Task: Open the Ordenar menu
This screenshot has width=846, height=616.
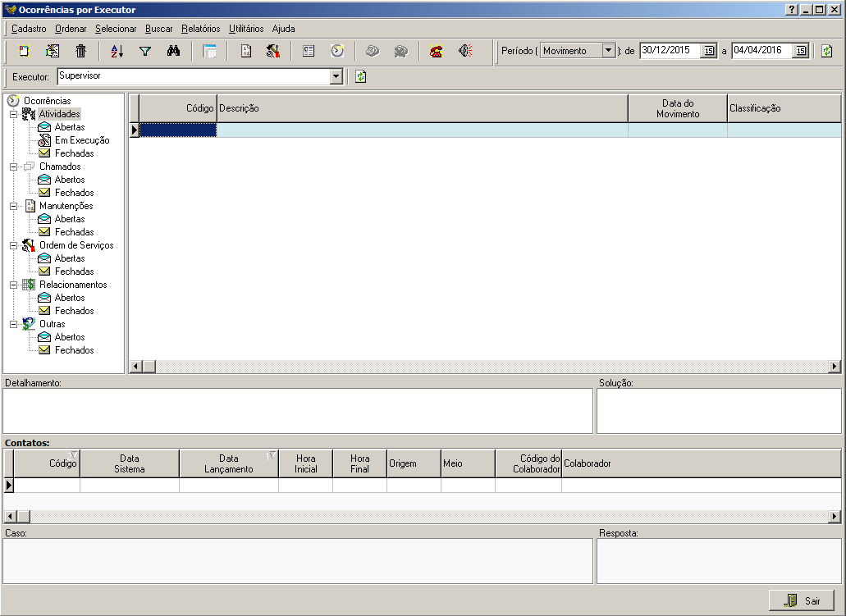Action: coord(71,29)
